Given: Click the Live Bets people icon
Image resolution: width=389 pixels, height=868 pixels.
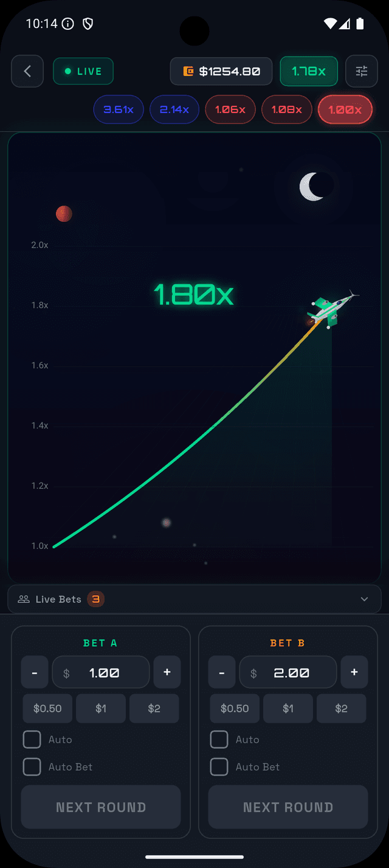Looking at the screenshot, I should click(24, 599).
